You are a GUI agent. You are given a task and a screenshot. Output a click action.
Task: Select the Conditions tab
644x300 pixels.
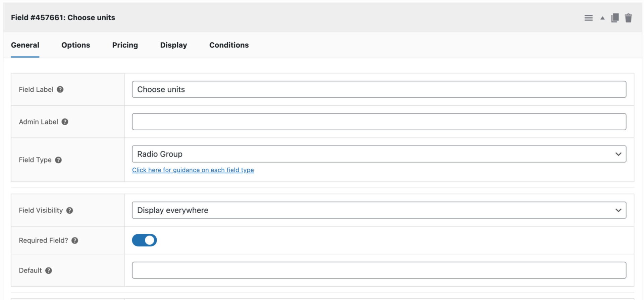click(x=229, y=45)
